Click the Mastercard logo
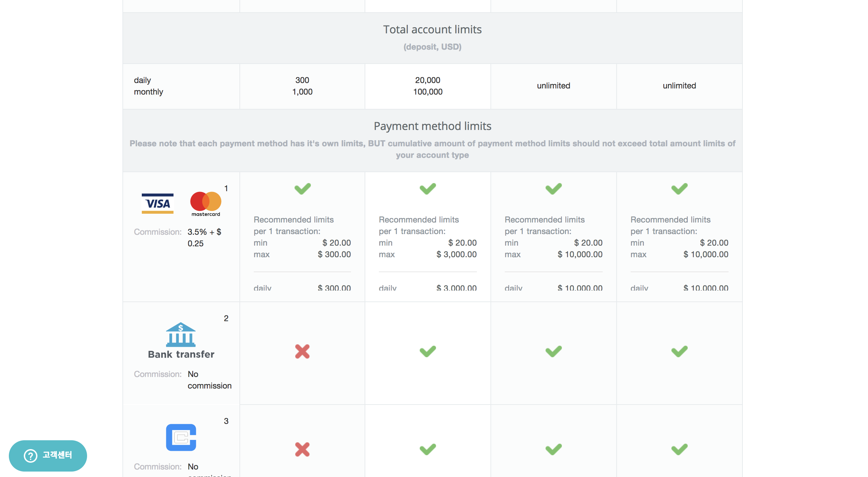868x477 pixels. [206, 204]
